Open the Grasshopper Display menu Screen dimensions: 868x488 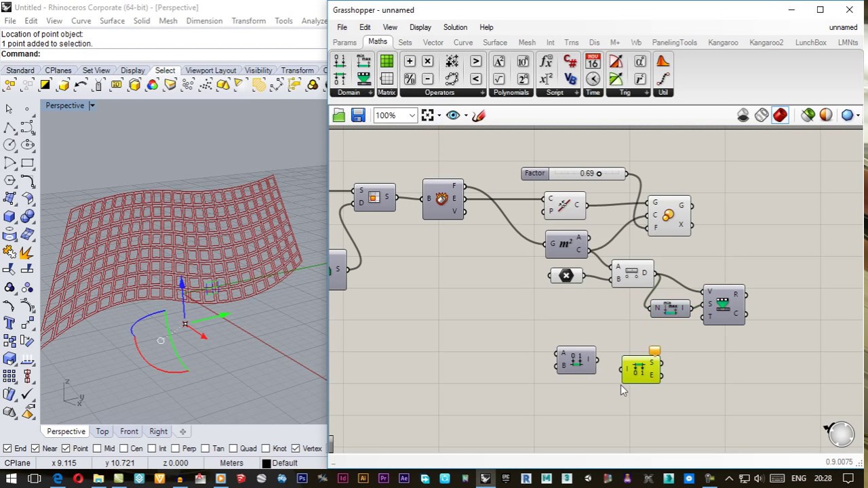(x=420, y=27)
